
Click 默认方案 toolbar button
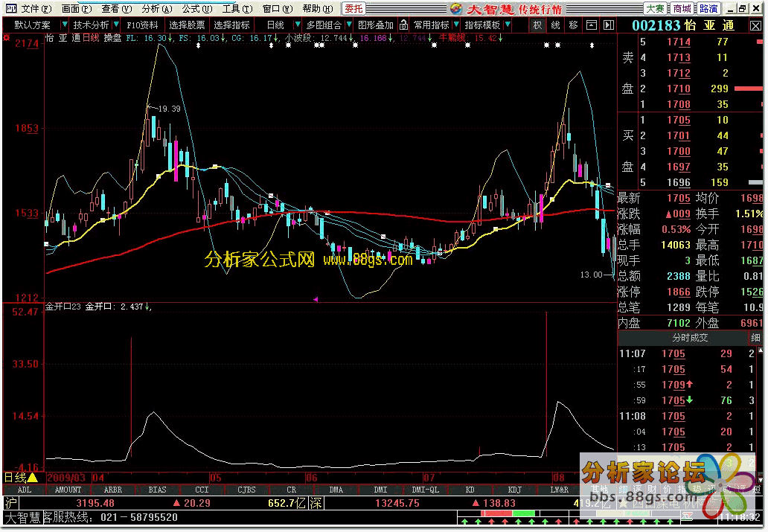coord(32,25)
